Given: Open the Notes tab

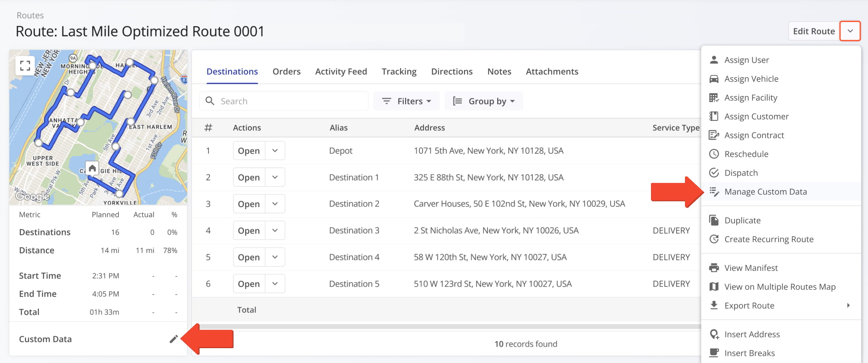Looking at the screenshot, I should (x=499, y=72).
